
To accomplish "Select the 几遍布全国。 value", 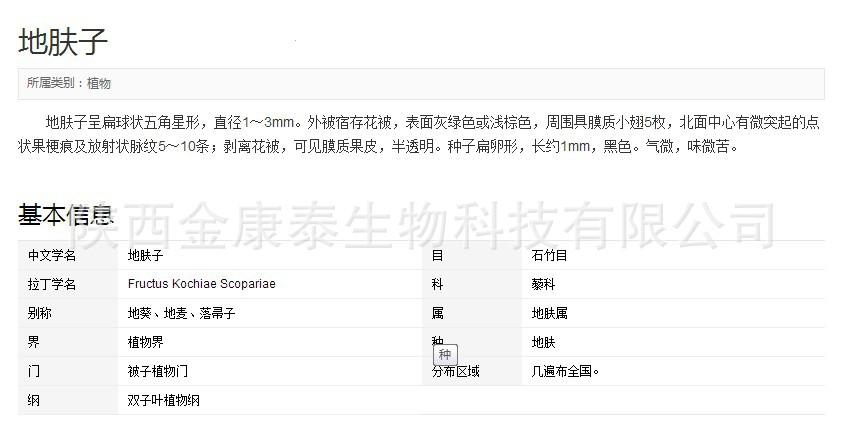I will pyautogui.click(x=565, y=371).
